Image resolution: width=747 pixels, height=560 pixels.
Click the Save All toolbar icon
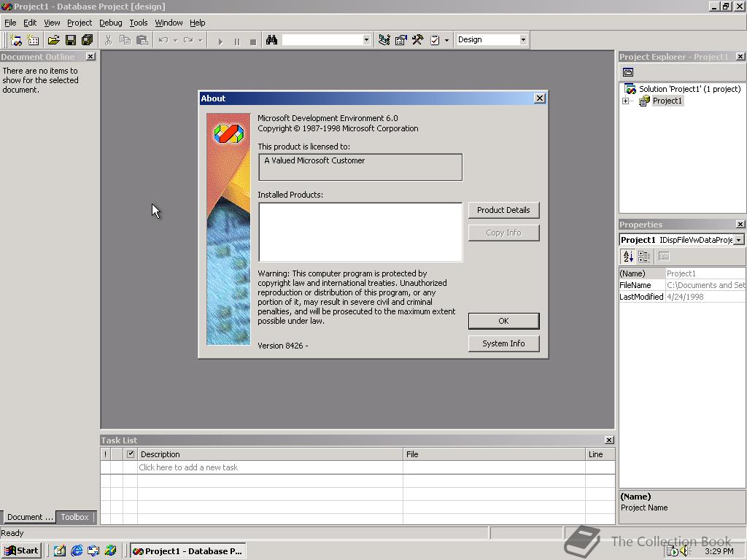88,40
